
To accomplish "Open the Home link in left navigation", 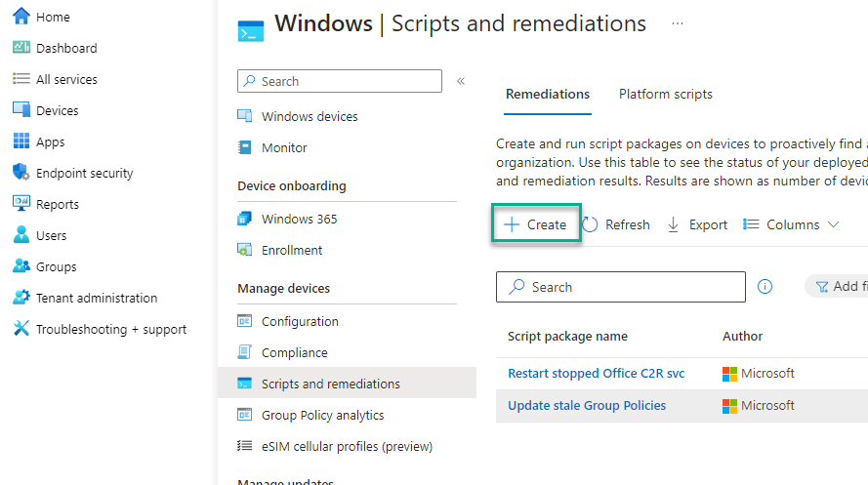I will [53, 18].
